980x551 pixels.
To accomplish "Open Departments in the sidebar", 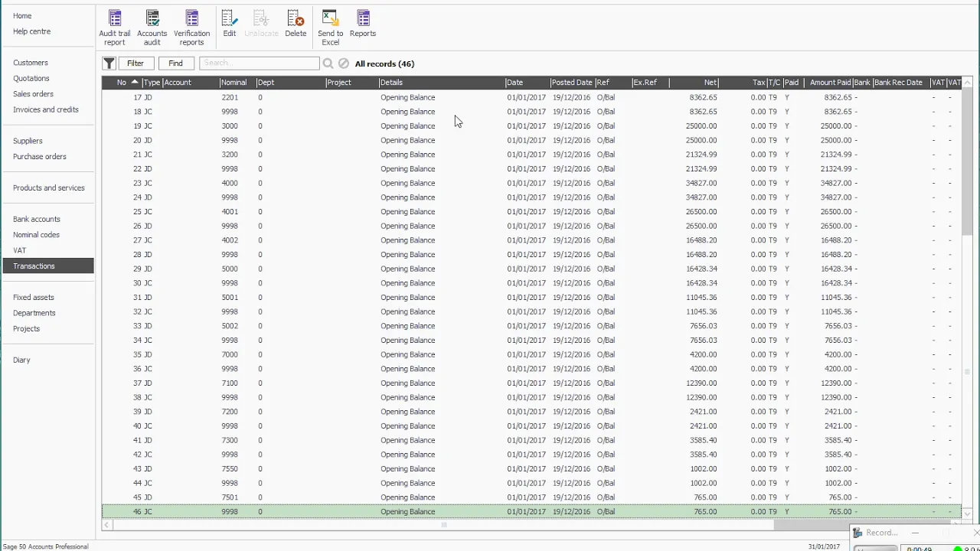I will 34,313.
